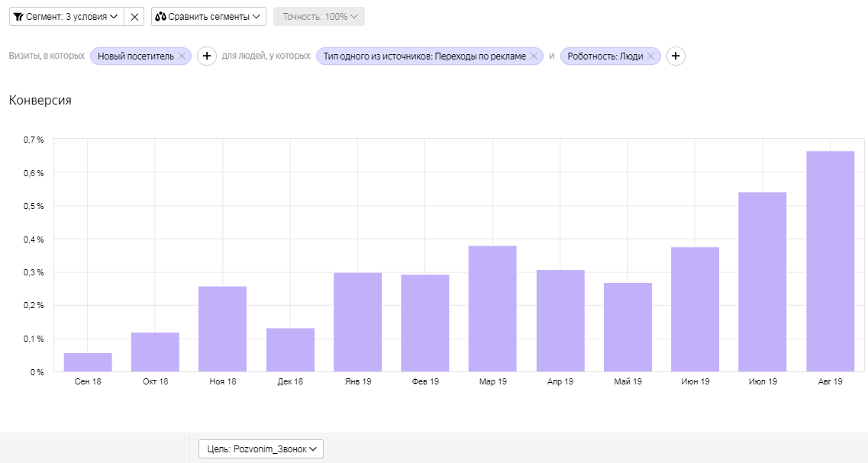Click the Дек 18 bar in chart

tap(290, 350)
